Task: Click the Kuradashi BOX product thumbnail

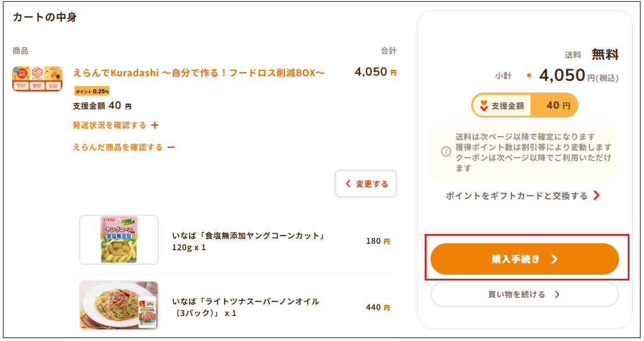Action: [x=37, y=79]
